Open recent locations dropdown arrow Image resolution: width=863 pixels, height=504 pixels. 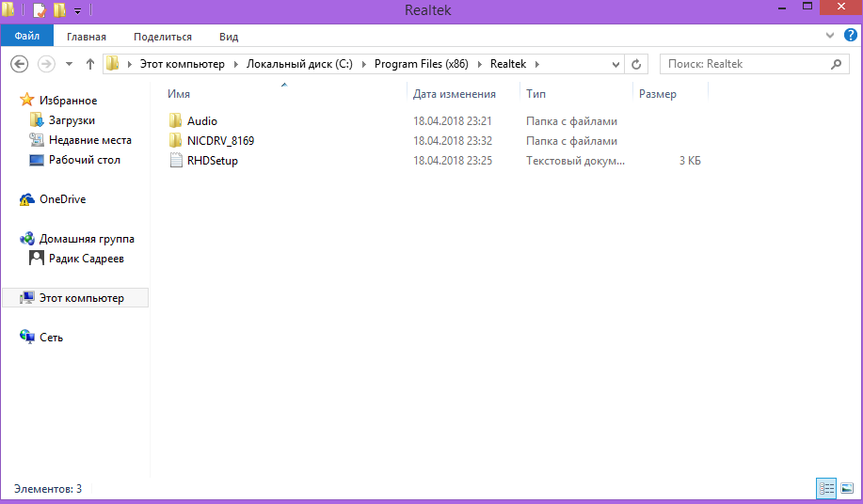click(69, 64)
